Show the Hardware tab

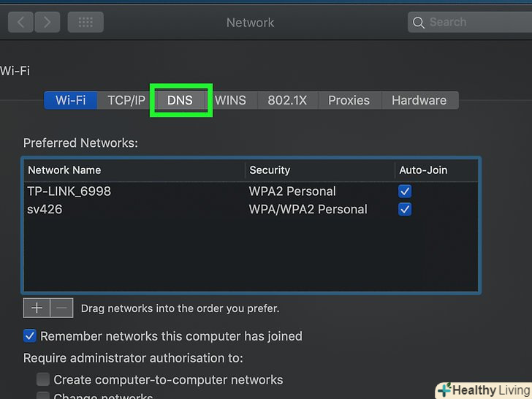(x=419, y=101)
